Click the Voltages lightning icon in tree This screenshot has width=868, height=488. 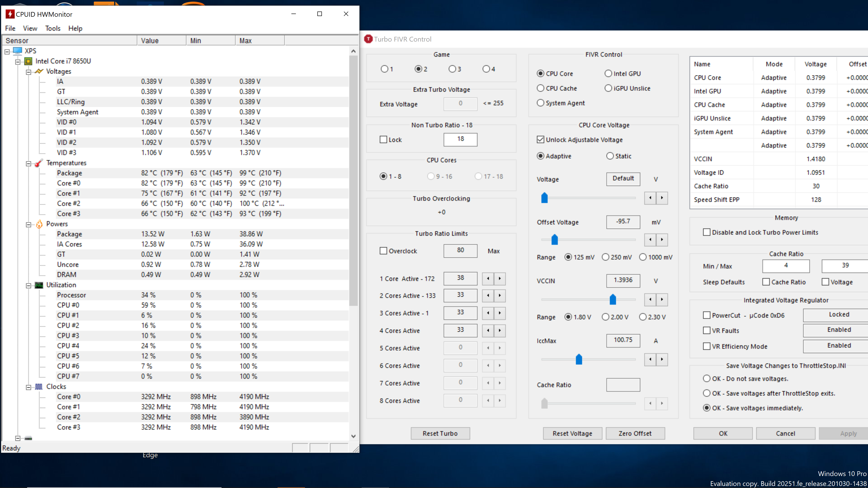pos(39,71)
